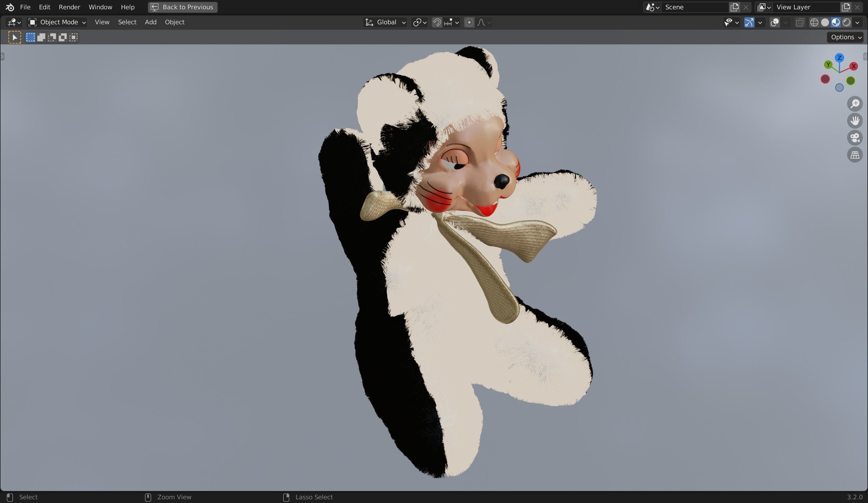Open the Render menu

click(70, 7)
